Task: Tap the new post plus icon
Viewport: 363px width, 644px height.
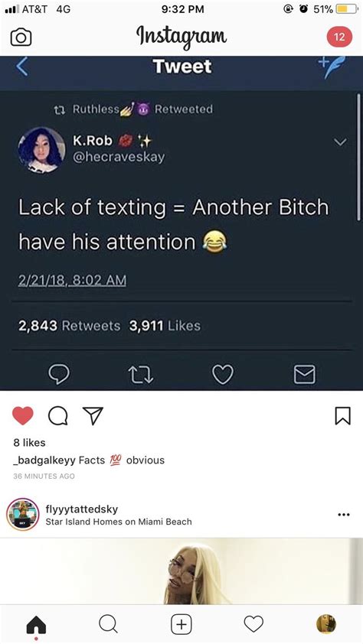Action: pos(181,624)
